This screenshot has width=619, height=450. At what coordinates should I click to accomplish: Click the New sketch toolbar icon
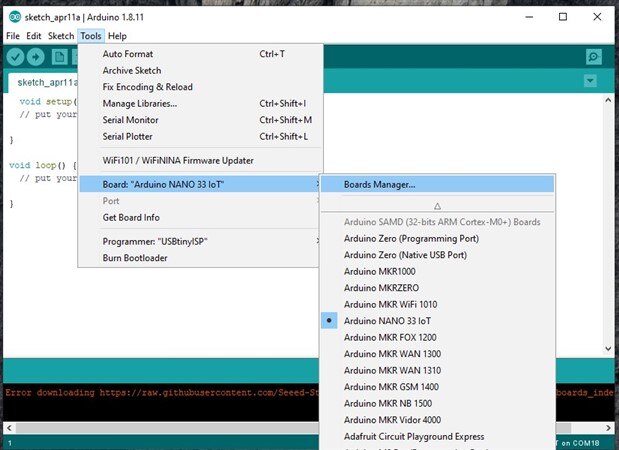(x=59, y=57)
